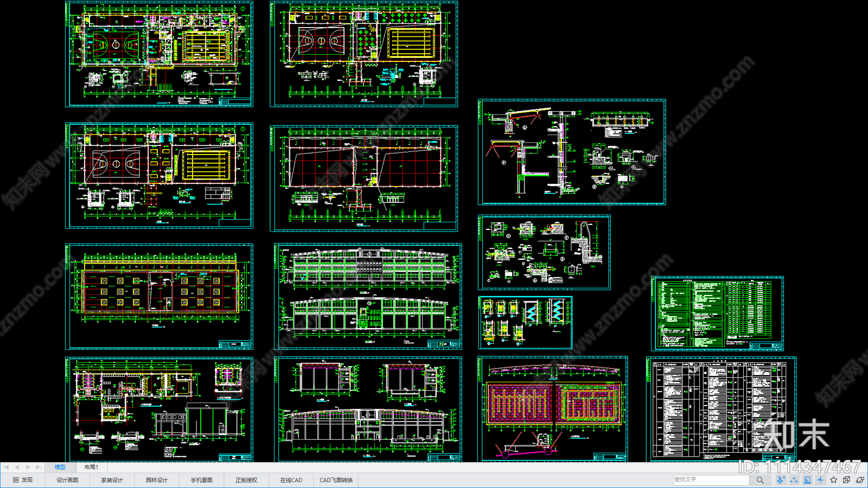The height and width of the screenshot is (488, 868).
Task: Toggle the blue crosshair plus icon
Action: click(x=820, y=480)
